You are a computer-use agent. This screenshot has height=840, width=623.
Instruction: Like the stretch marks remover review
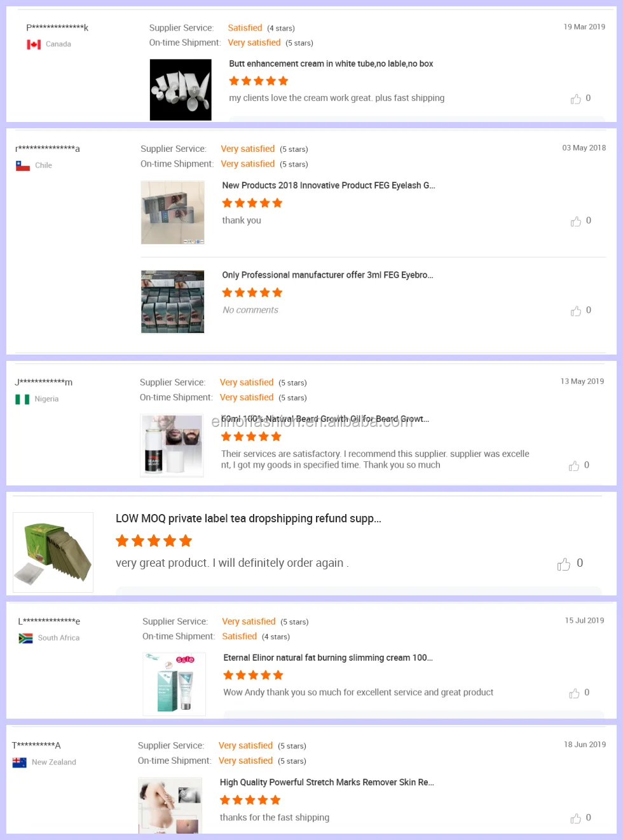[x=576, y=818]
